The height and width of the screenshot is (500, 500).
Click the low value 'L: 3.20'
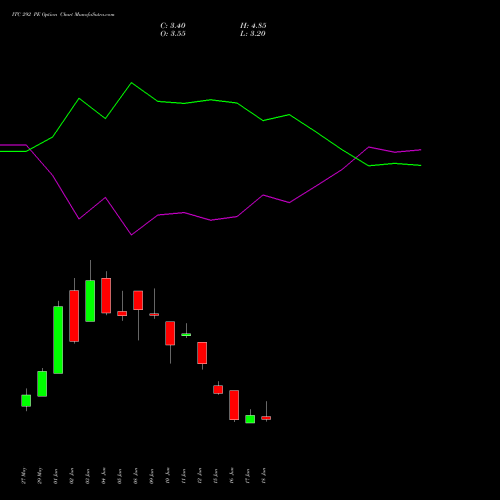tap(253, 34)
